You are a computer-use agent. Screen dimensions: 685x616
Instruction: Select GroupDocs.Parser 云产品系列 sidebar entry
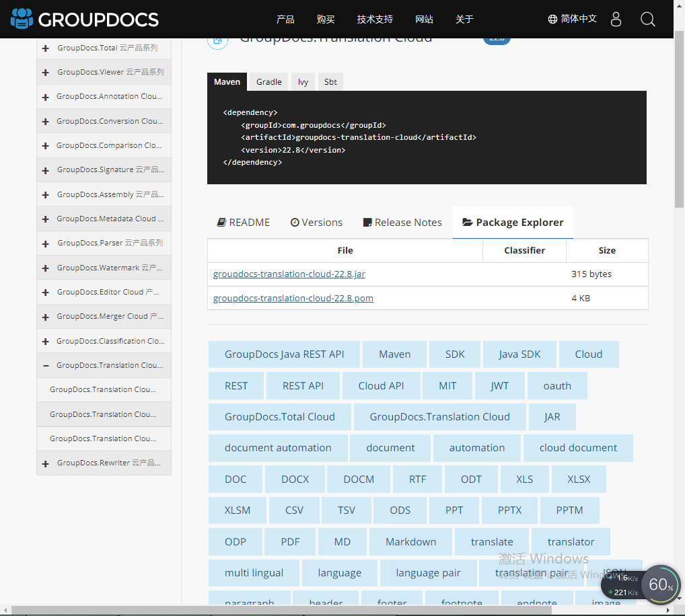tap(104, 243)
